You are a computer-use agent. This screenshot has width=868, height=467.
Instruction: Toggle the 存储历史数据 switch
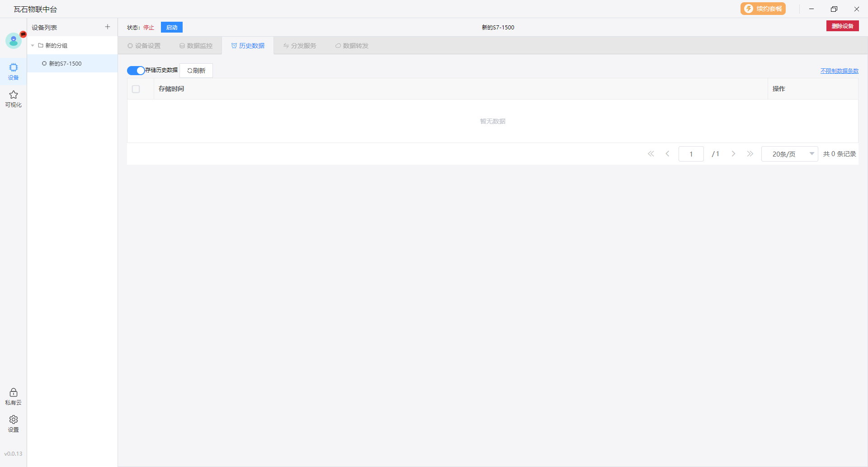[136, 71]
